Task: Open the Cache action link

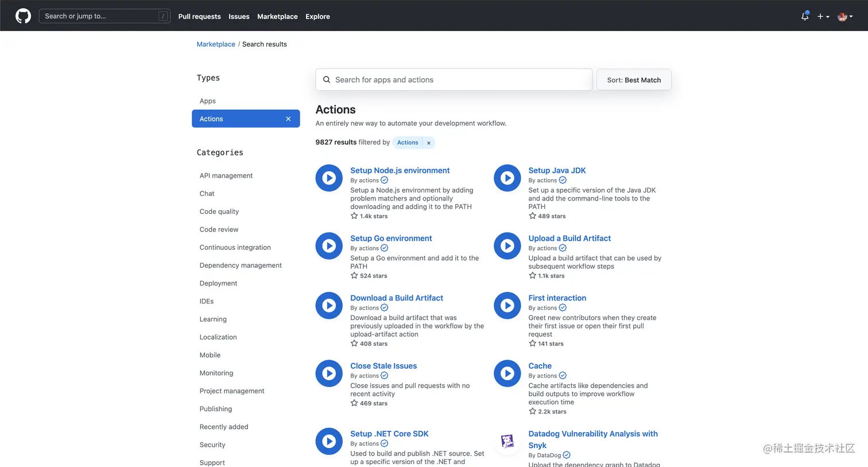Action: (x=540, y=366)
